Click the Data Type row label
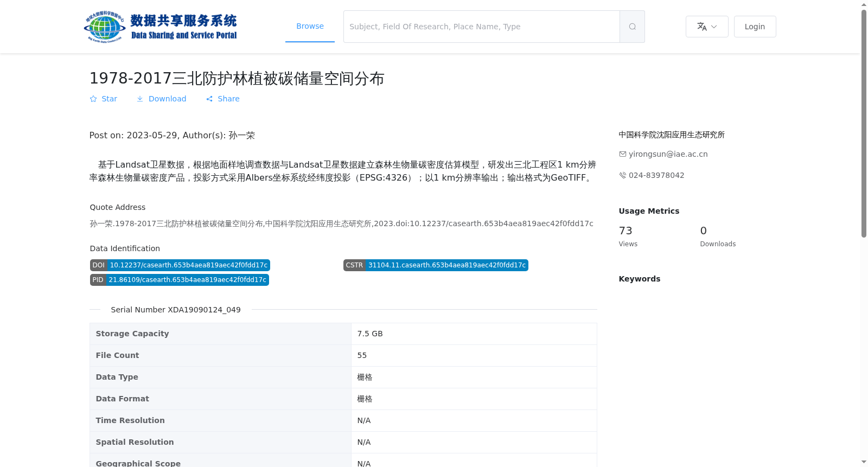 [117, 377]
